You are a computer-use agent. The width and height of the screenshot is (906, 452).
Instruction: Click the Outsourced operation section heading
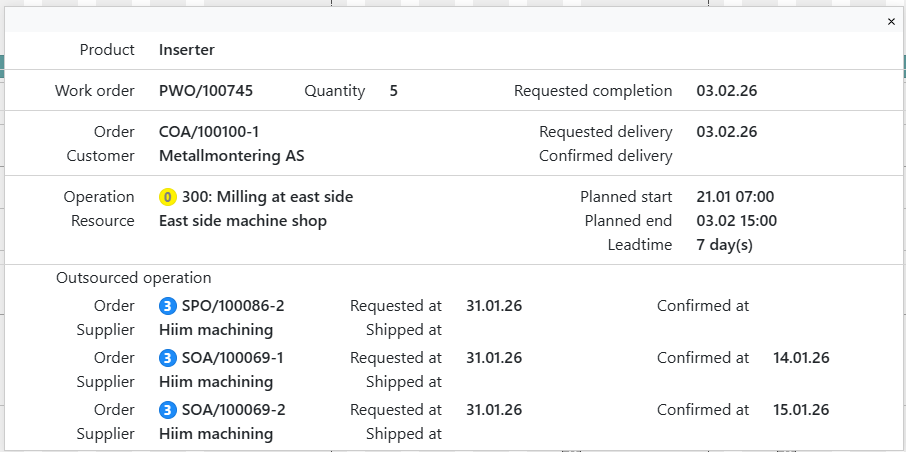133,278
